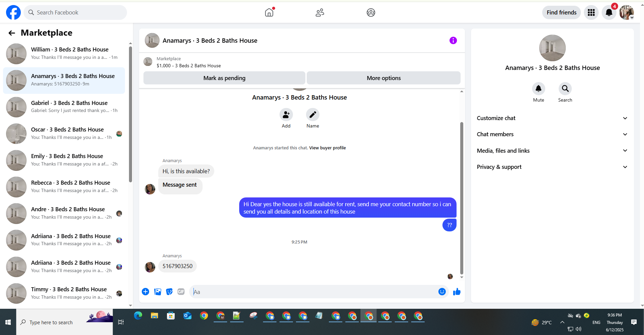
Task: Open View buyer profile link
Action: [328, 148]
